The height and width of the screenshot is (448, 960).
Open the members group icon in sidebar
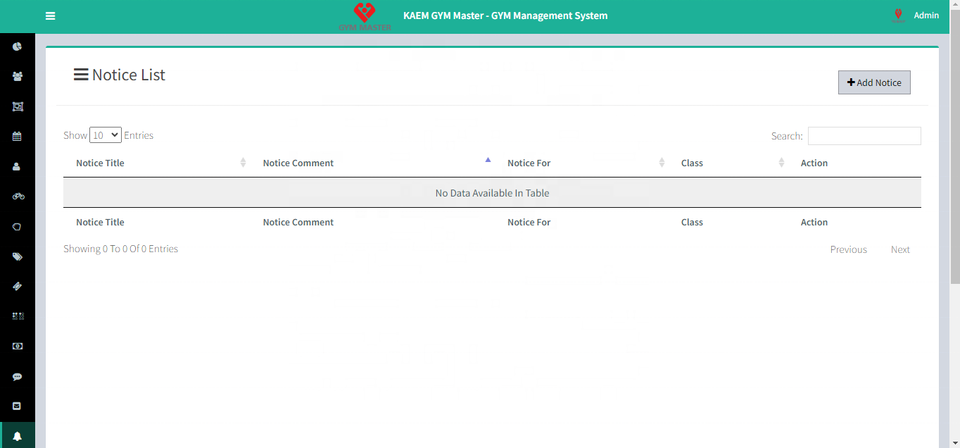click(17, 76)
